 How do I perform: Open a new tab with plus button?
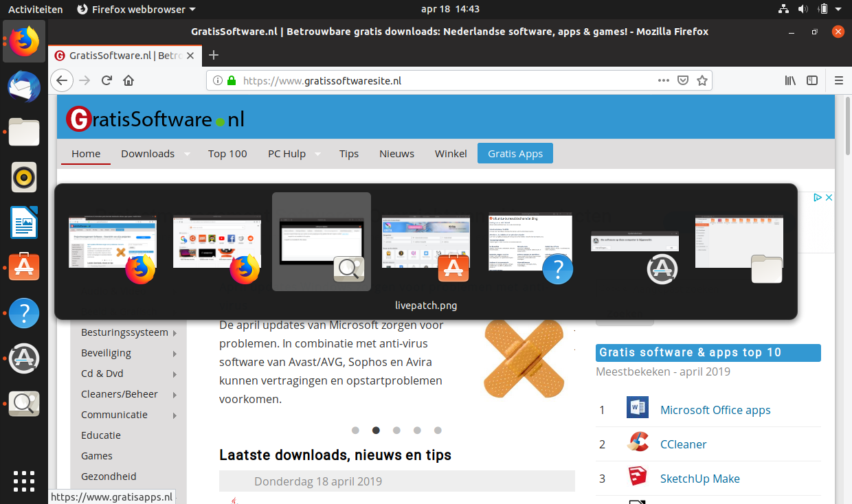[x=214, y=56]
